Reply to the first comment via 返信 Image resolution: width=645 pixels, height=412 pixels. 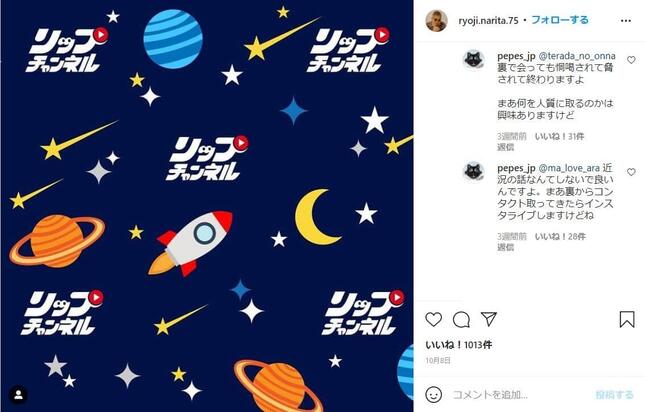click(506, 147)
